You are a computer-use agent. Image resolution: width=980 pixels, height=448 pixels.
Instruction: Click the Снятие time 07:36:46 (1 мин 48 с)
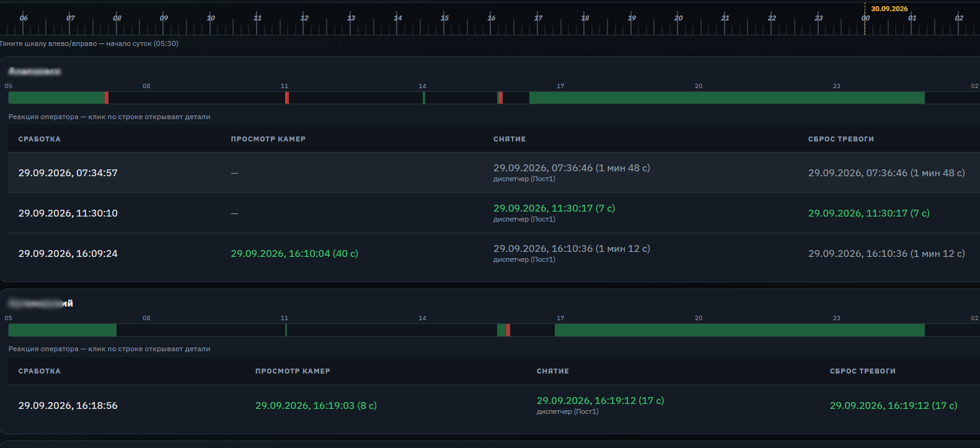click(x=572, y=168)
